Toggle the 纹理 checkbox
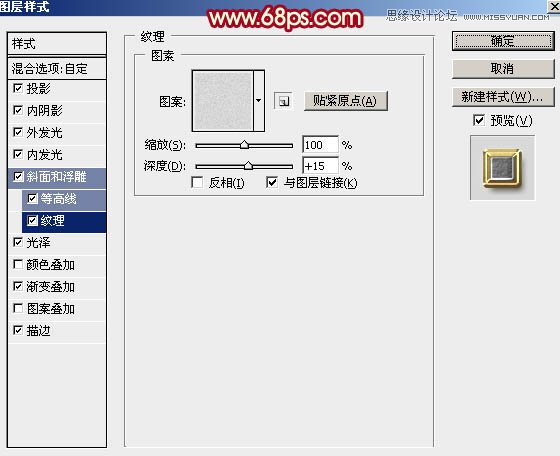This screenshot has height=456, width=560. [32, 221]
